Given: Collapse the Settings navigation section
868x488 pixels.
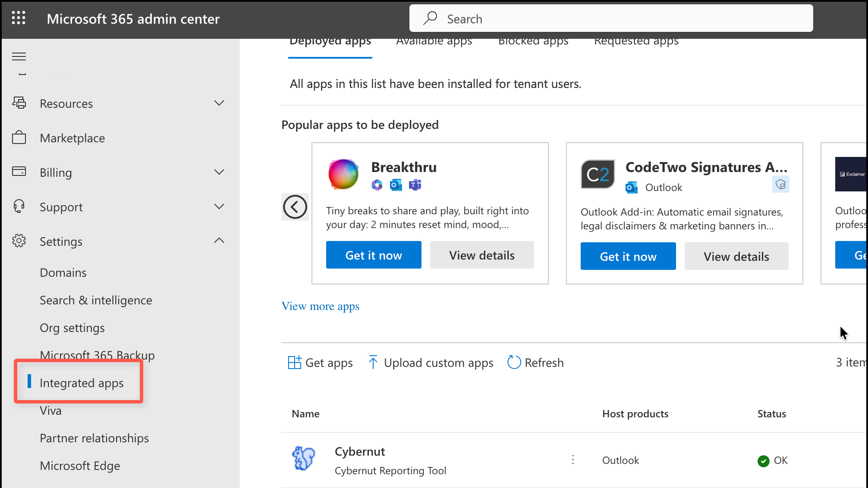Looking at the screenshot, I should pos(219,241).
